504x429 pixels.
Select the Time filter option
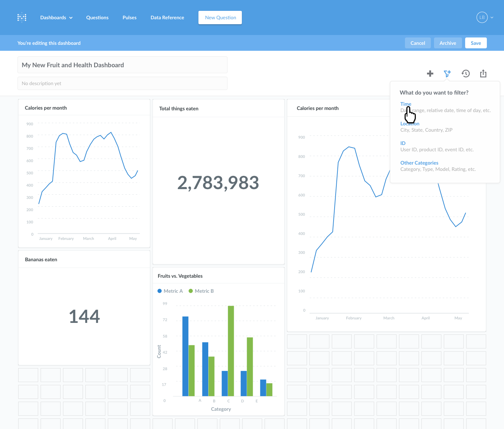pyautogui.click(x=405, y=104)
